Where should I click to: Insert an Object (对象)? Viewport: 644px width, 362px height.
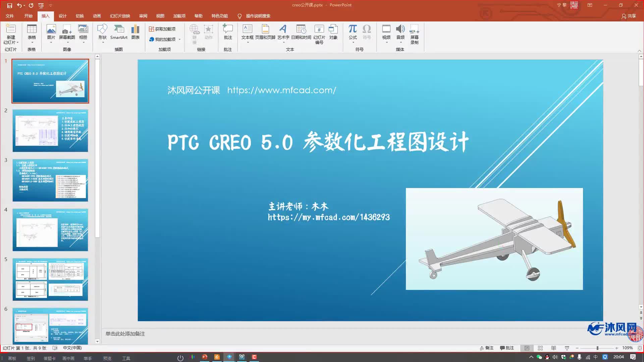click(333, 33)
